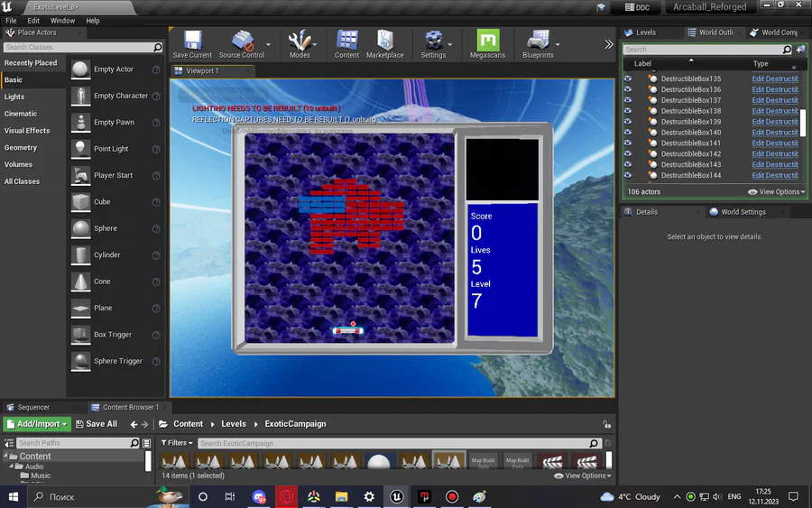Open help for Empty Actor

coord(156,69)
